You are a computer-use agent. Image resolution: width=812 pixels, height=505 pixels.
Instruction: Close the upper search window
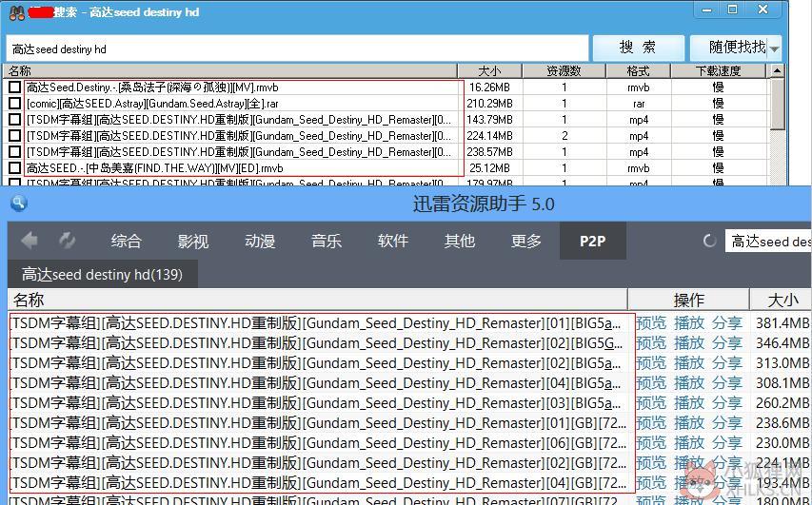point(762,10)
